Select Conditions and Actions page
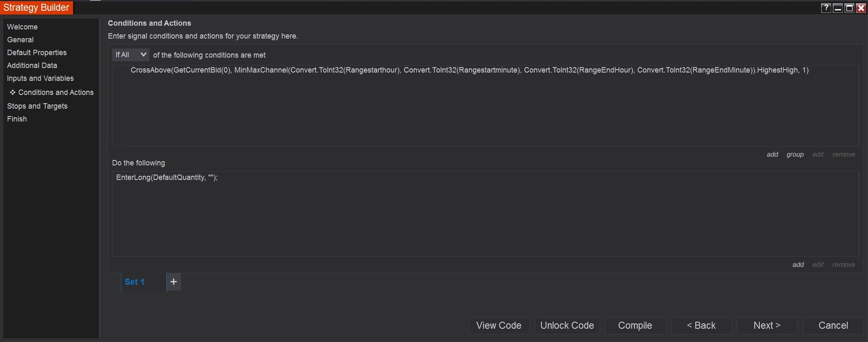868x342 pixels. tap(56, 92)
